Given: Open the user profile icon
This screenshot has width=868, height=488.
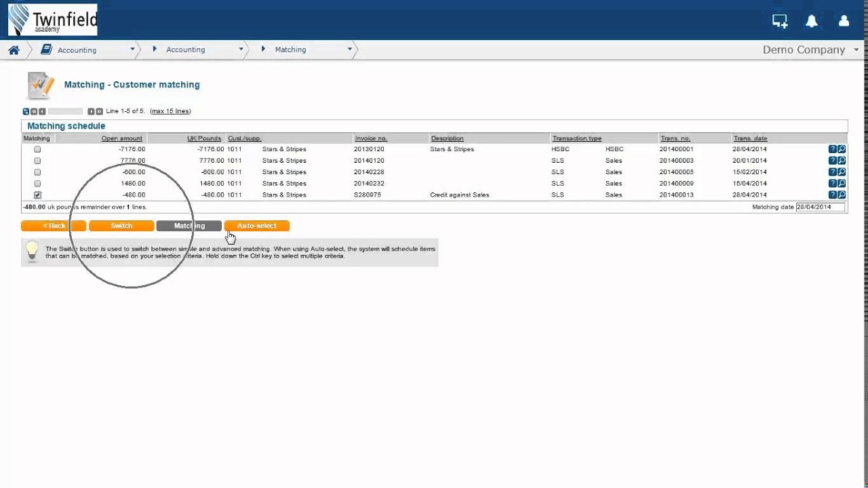Looking at the screenshot, I should coord(844,21).
